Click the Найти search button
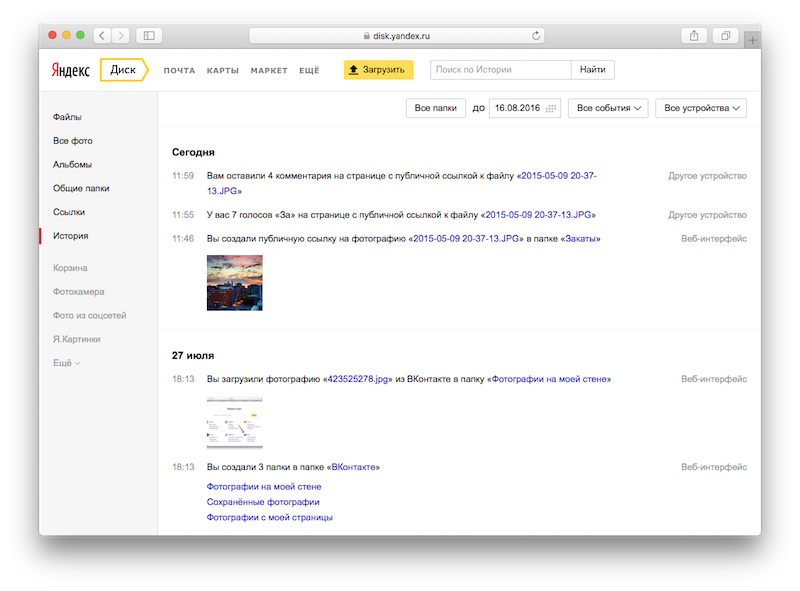800x591 pixels. (x=592, y=70)
